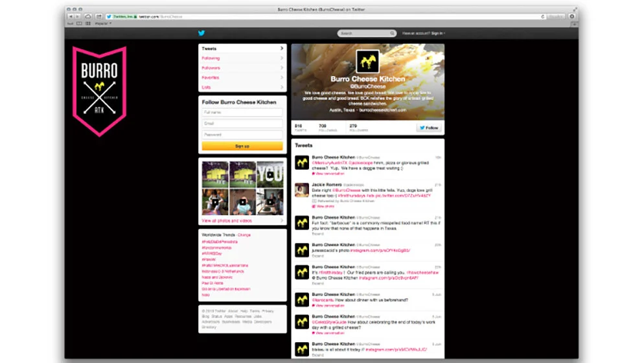Click the magnifier icon in search box
644x363 pixels.
pos(392,33)
